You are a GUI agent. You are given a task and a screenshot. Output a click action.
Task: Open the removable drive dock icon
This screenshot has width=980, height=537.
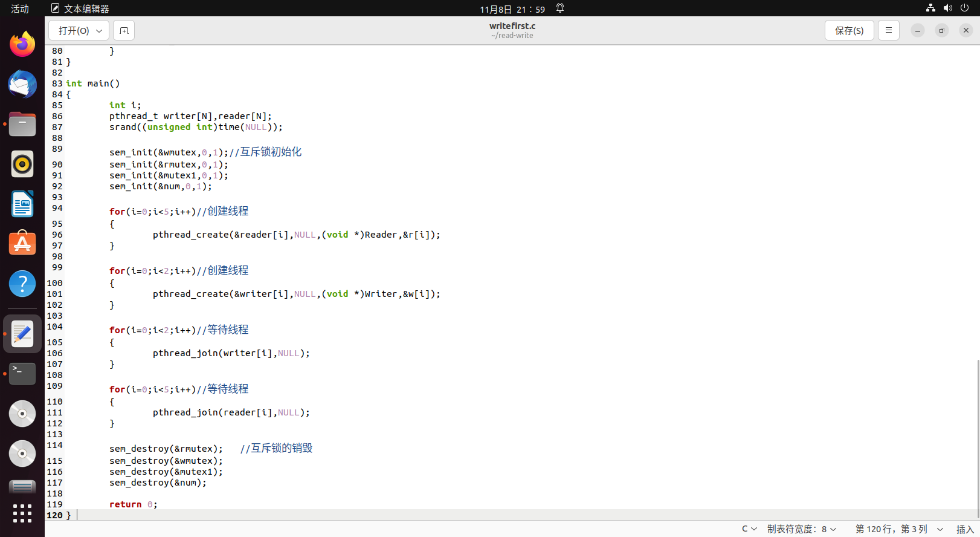click(x=22, y=486)
